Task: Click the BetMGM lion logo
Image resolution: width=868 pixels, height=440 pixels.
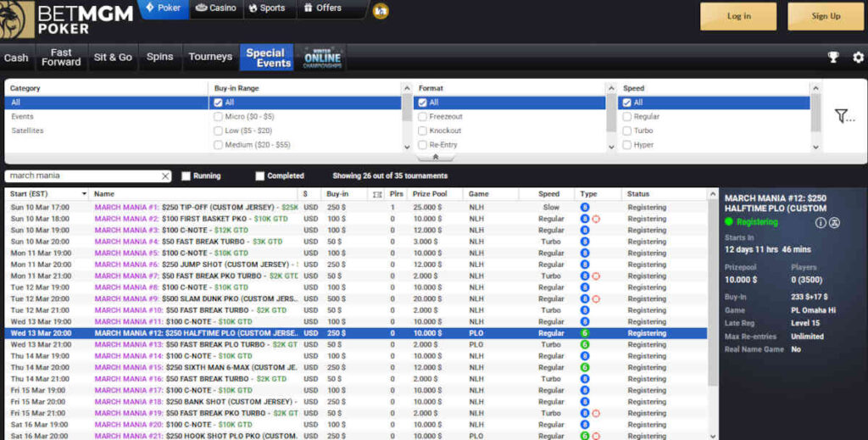Action: (x=17, y=19)
